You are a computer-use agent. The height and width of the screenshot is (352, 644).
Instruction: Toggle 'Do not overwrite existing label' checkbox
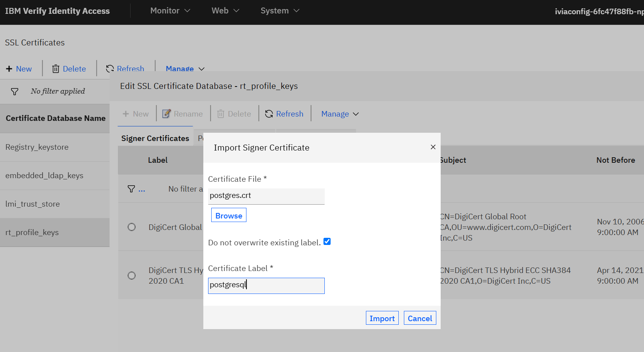(327, 241)
